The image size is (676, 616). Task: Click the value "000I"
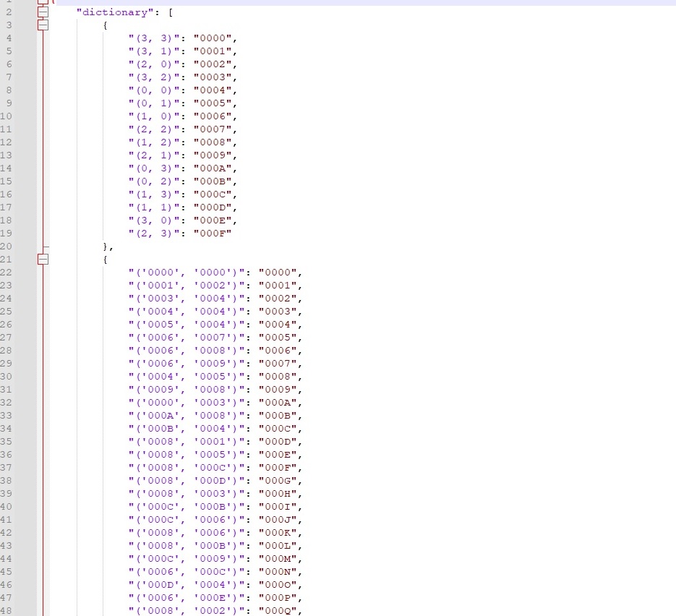coord(278,507)
